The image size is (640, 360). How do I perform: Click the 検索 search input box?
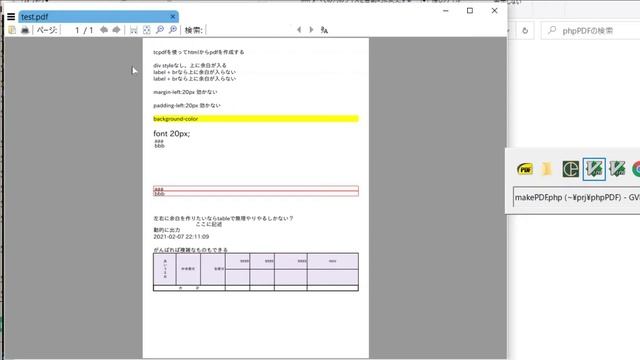point(249,30)
